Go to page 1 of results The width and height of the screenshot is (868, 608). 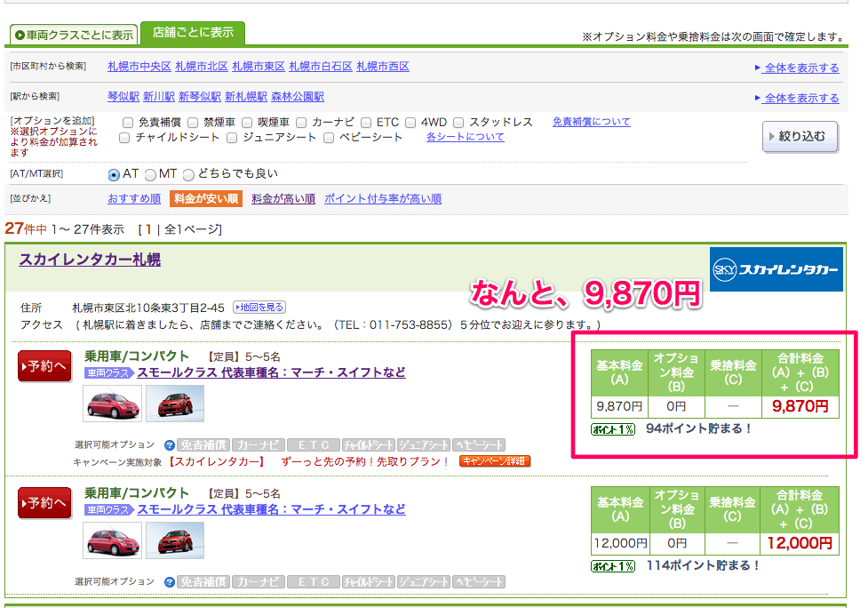pyautogui.click(x=148, y=229)
